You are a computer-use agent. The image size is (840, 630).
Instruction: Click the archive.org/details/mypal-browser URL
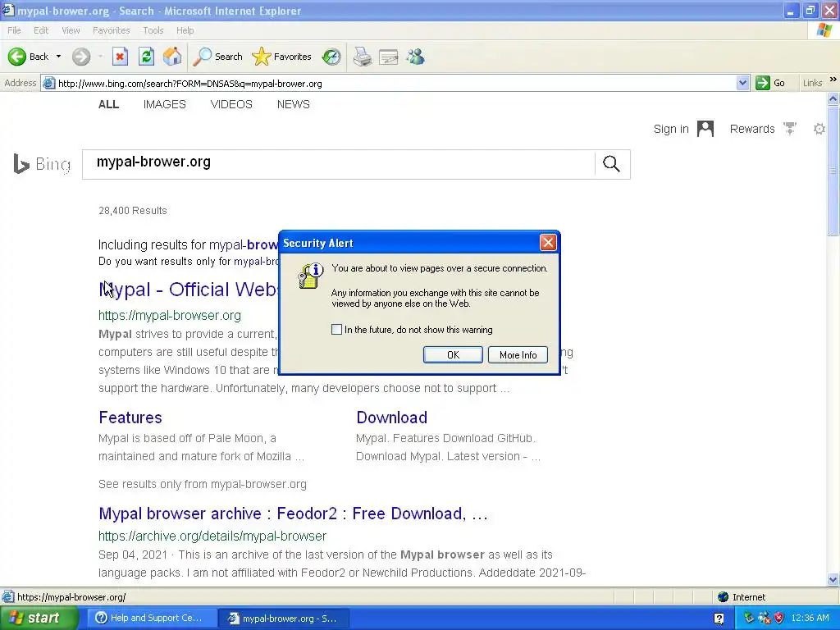coord(212,536)
